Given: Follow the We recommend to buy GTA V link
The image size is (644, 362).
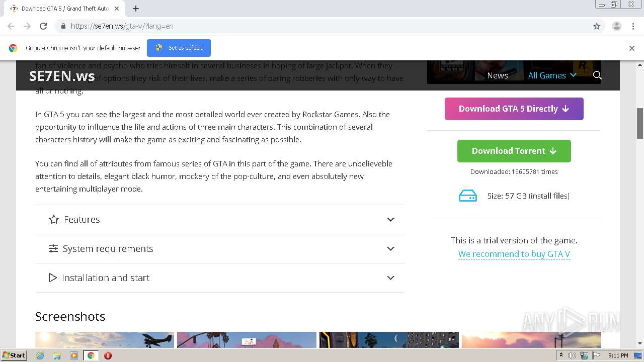Looking at the screenshot, I should click(514, 254).
